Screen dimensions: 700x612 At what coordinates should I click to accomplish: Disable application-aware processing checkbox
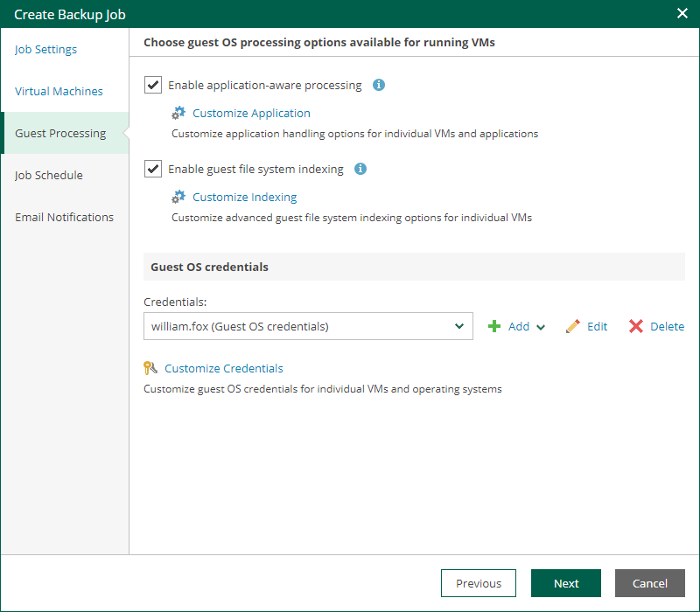[x=153, y=85]
